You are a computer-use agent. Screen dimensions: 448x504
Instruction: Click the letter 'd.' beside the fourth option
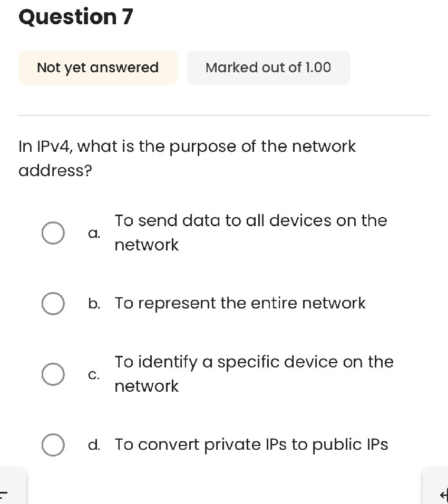pos(94,444)
